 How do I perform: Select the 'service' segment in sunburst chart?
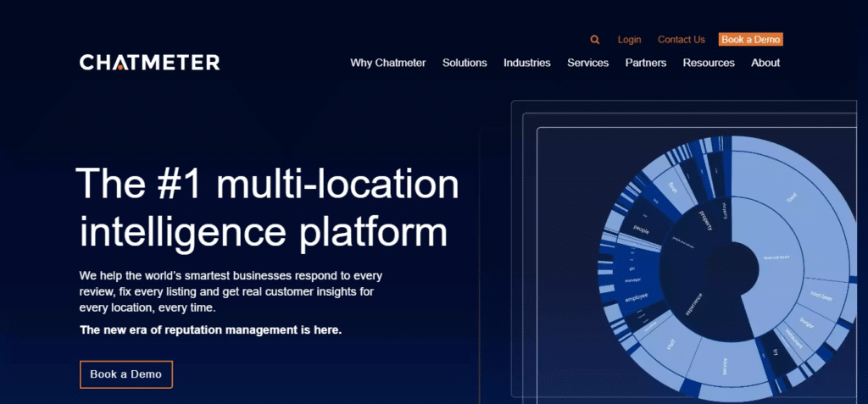tap(726, 368)
